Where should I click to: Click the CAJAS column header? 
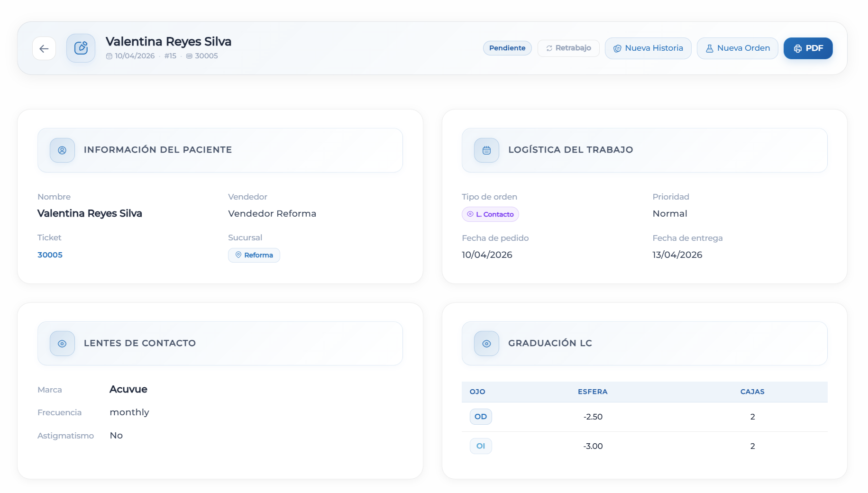click(x=752, y=392)
